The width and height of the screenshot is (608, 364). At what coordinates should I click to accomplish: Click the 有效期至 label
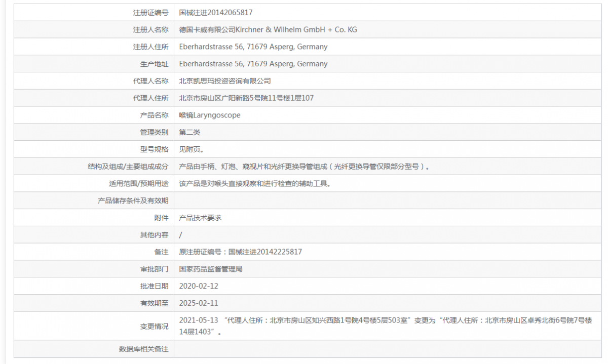point(155,303)
